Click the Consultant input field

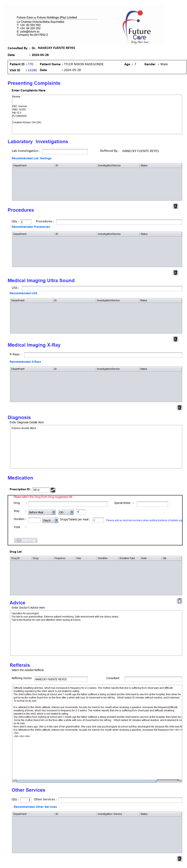coord(153,679)
